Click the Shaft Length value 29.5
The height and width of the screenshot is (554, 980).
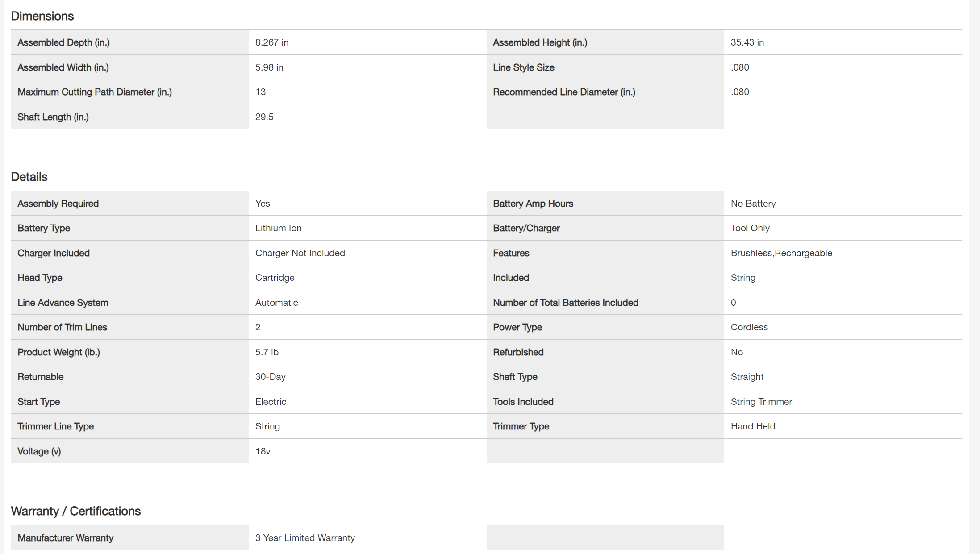pyautogui.click(x=264, y=117)
